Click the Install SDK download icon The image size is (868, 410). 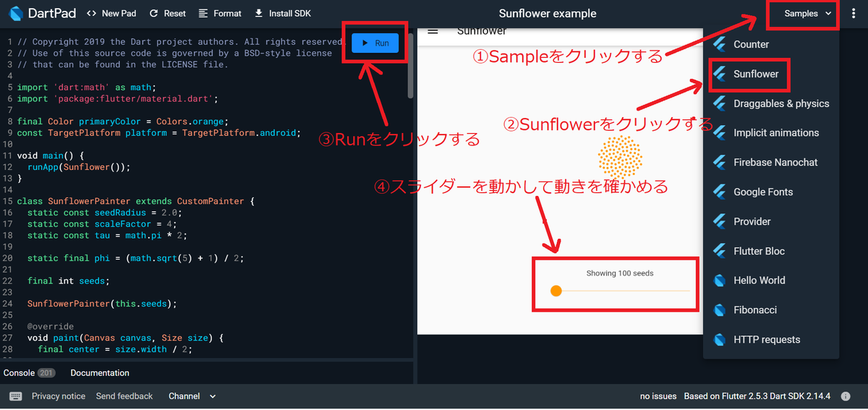259,14
